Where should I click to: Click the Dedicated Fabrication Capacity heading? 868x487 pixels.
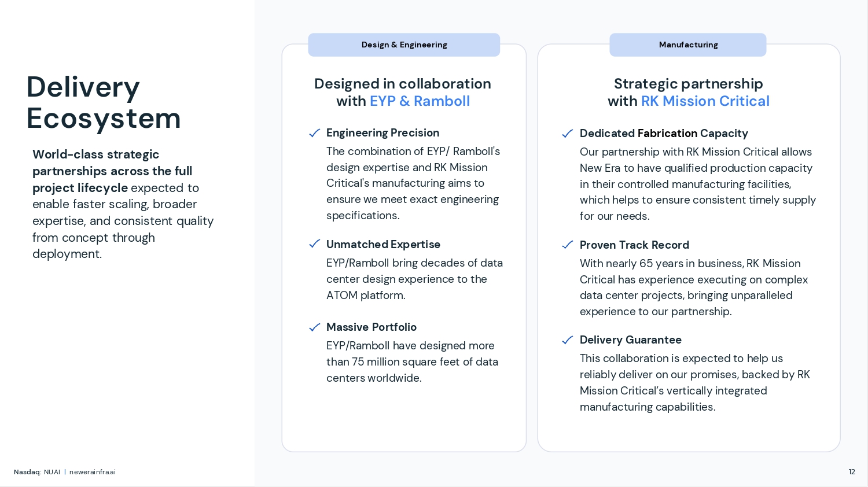664,134
